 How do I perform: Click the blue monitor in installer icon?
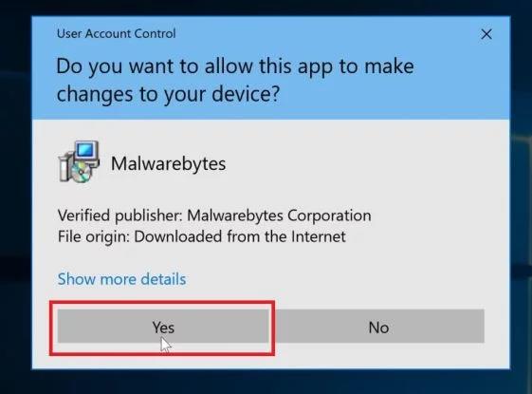[x=87, y=152]
